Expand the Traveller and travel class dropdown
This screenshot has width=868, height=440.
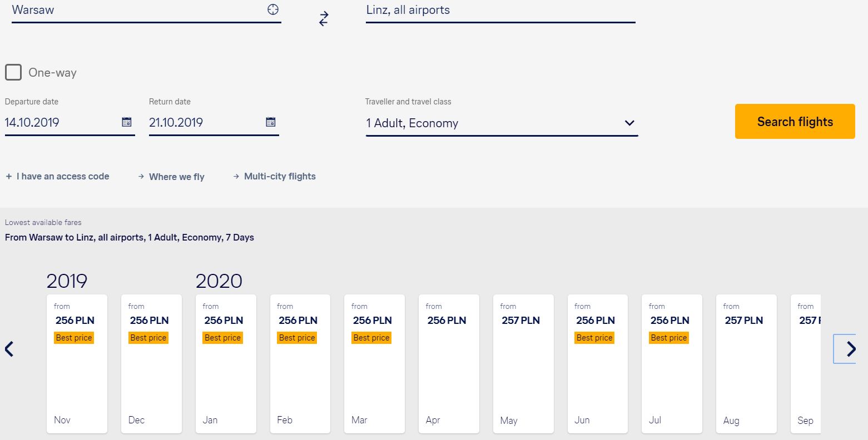click(502, 123)
